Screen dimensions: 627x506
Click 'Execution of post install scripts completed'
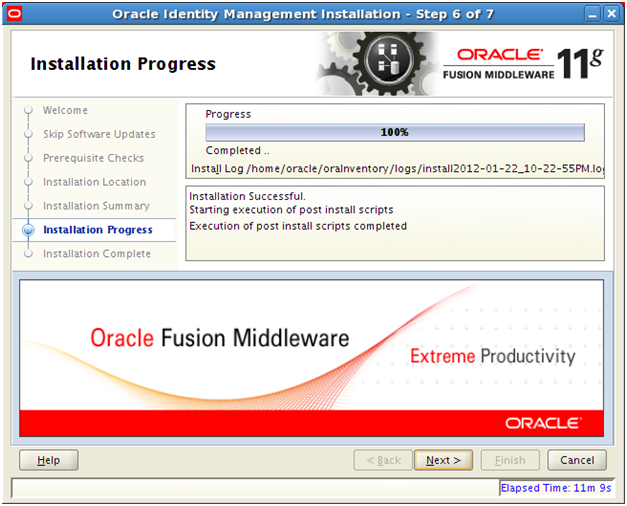[298, 226]
